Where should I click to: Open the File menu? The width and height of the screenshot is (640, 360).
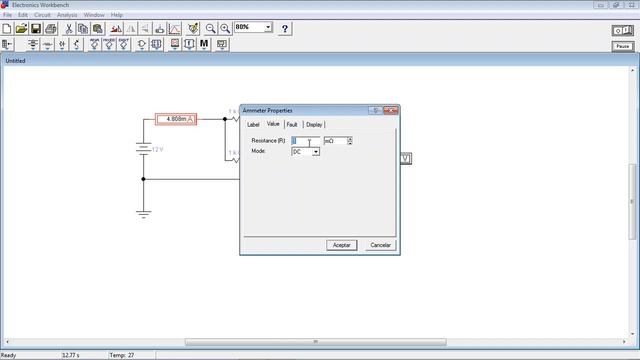tap(7, 15)
